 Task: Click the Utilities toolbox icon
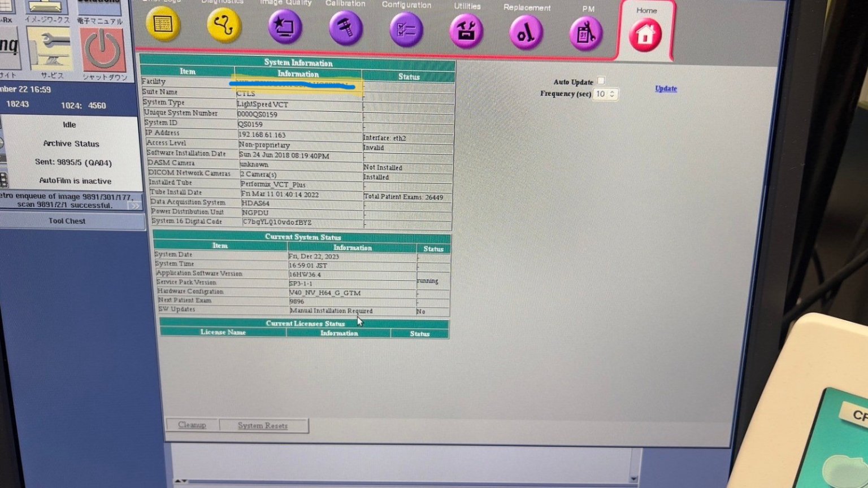pos(466,32)
